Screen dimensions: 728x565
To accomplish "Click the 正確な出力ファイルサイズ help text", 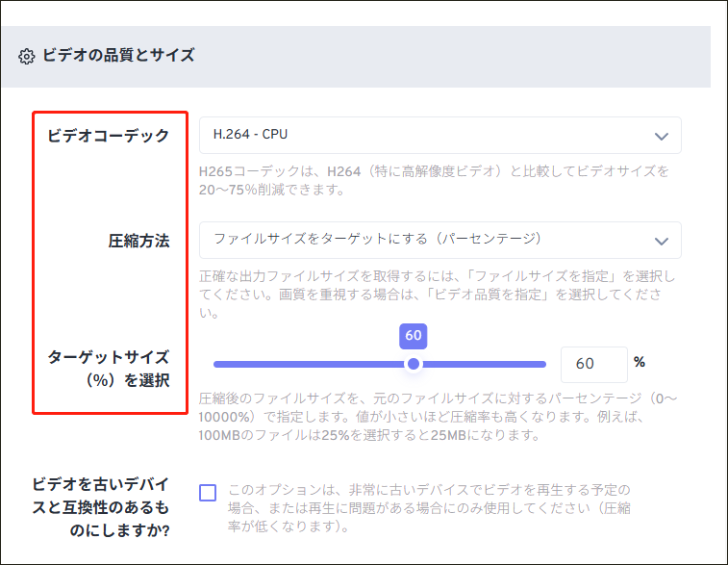I will [437, 295].
